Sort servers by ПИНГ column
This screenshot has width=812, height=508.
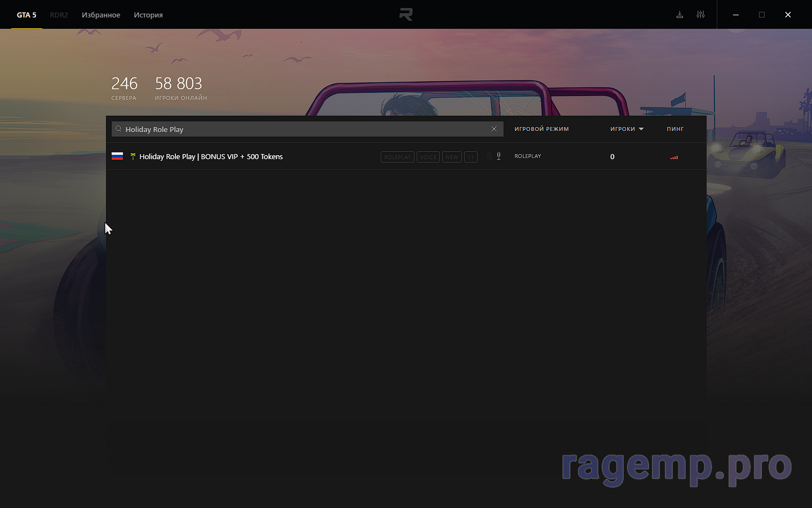click(675, 129)
